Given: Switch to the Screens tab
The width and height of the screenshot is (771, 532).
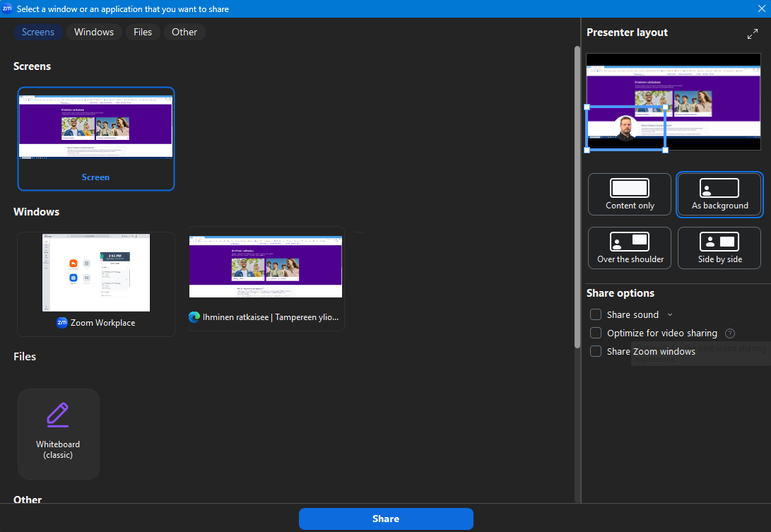Looking at the screenshot, I should coord(38,32).
